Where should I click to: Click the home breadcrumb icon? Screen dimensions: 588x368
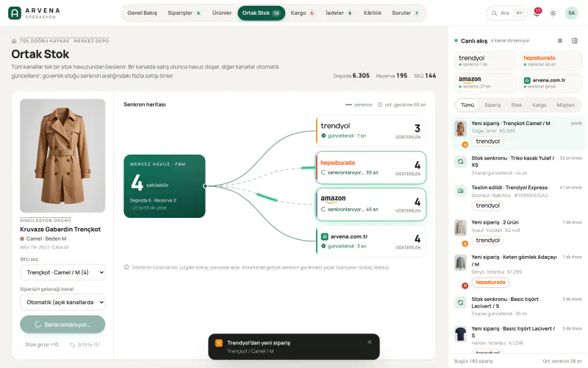14,41
